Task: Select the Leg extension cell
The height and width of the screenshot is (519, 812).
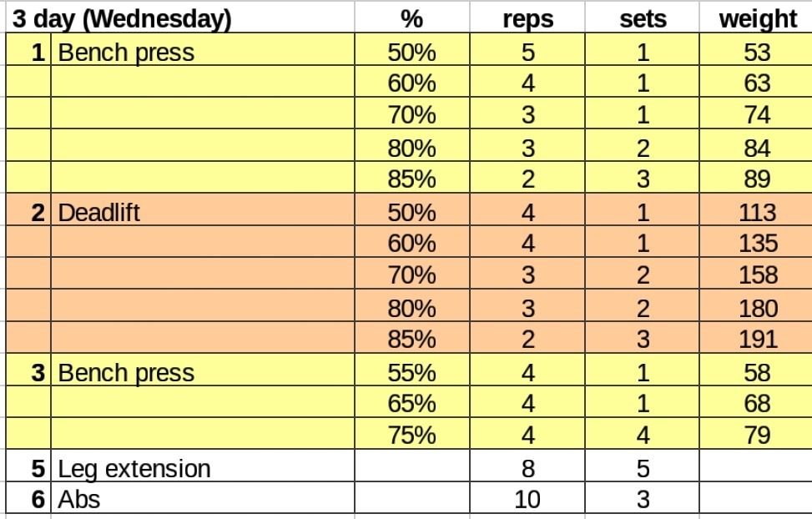Action: [x=134, y=468]
